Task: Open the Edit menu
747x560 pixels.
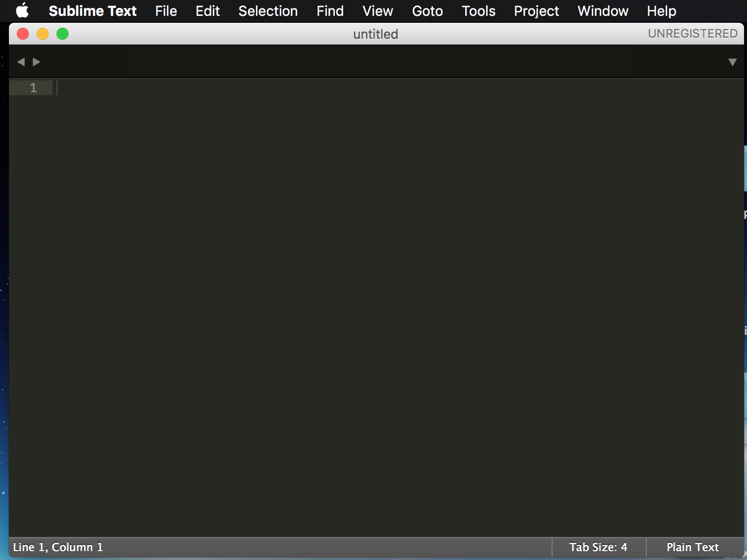Action: coord(207,11)
